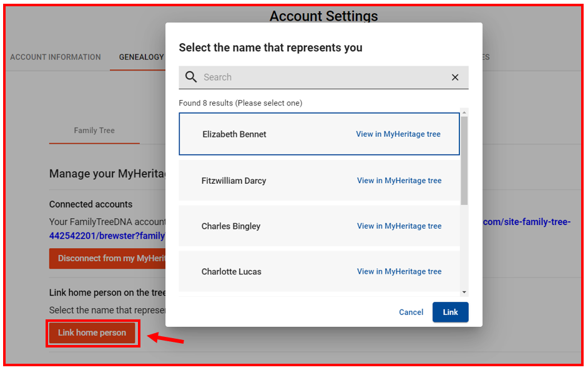Click the results list scrollbar thumb
The width and height of the screenshot is (588, 370).
point(464,161)
